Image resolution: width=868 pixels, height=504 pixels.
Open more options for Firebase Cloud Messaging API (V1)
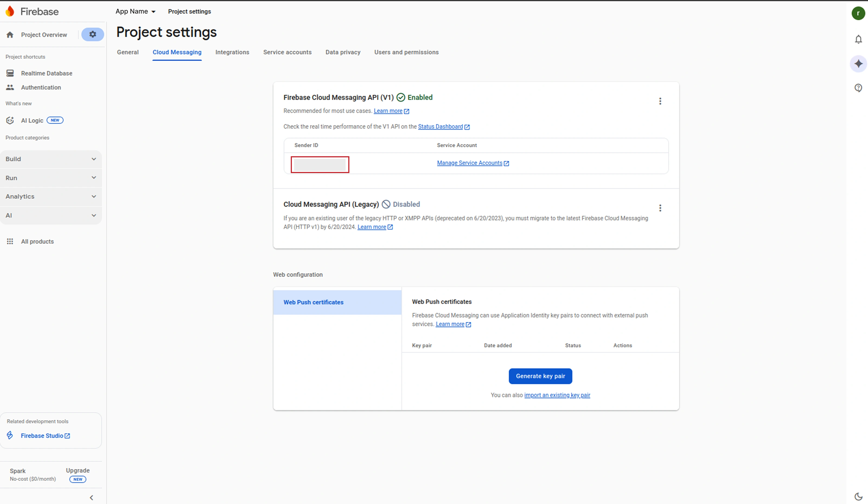tap(660, 101)
